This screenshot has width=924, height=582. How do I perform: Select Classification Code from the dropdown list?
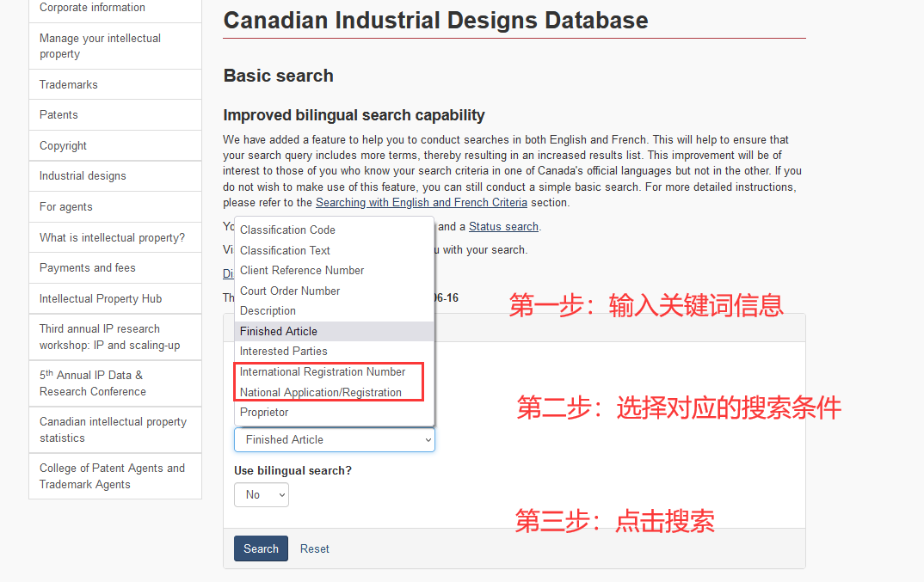pos(287,230)
